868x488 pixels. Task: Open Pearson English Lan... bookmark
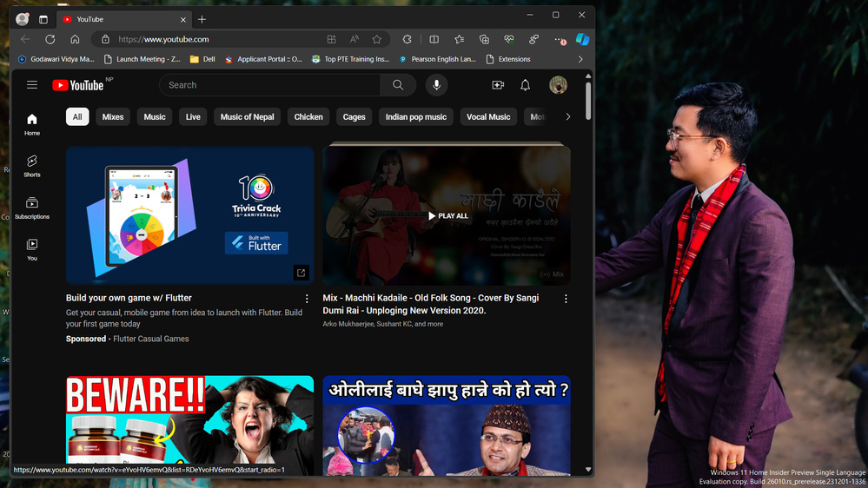pos(437,59)
